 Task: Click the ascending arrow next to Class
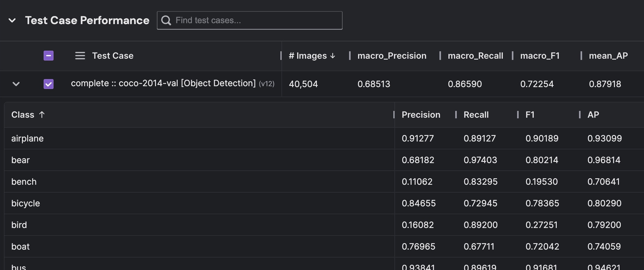click(42, 115)
